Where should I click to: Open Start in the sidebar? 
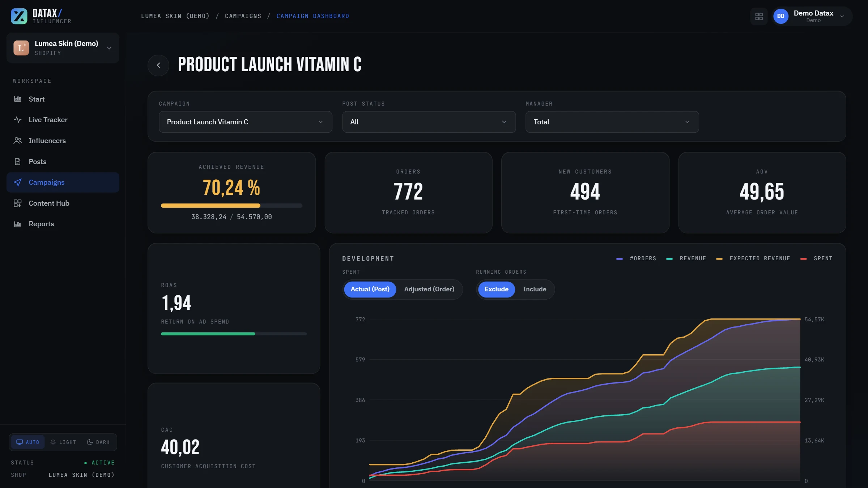pyautogui.click(x=63, y=99)
